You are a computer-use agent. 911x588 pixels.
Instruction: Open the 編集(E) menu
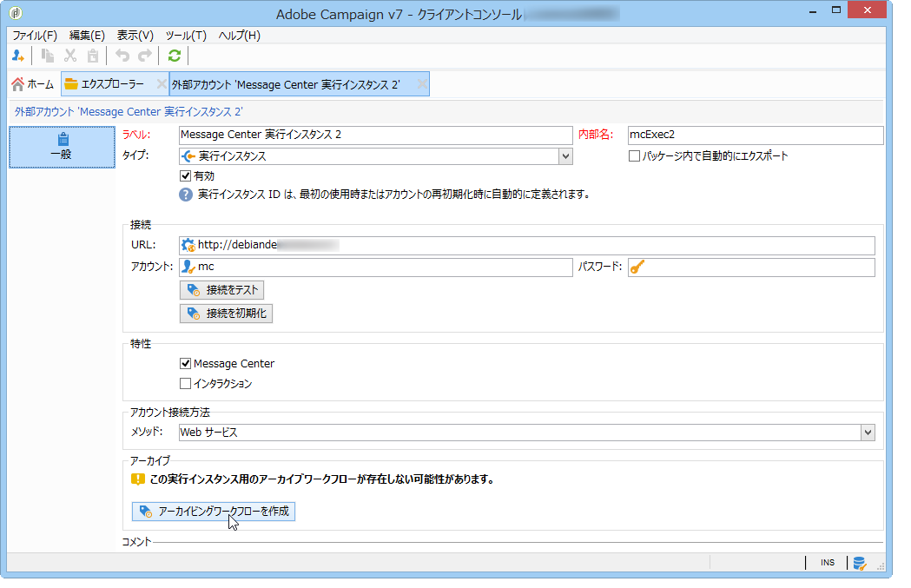click(87, 36)
